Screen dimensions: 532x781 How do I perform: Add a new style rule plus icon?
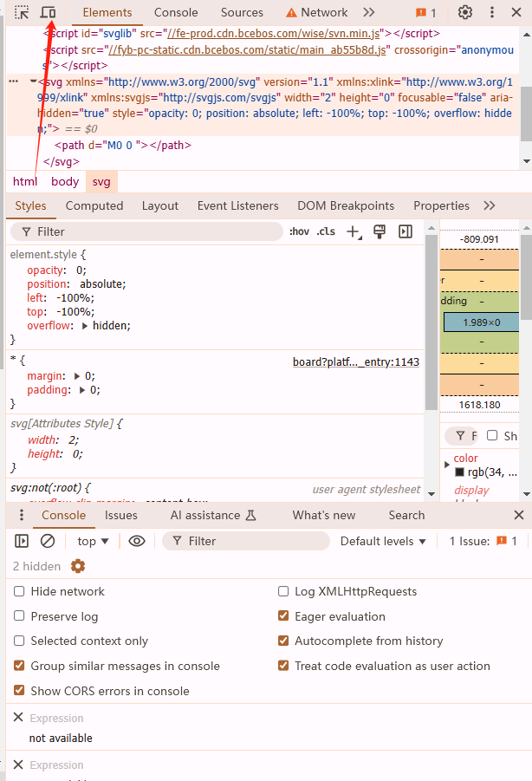coord(354,231)
